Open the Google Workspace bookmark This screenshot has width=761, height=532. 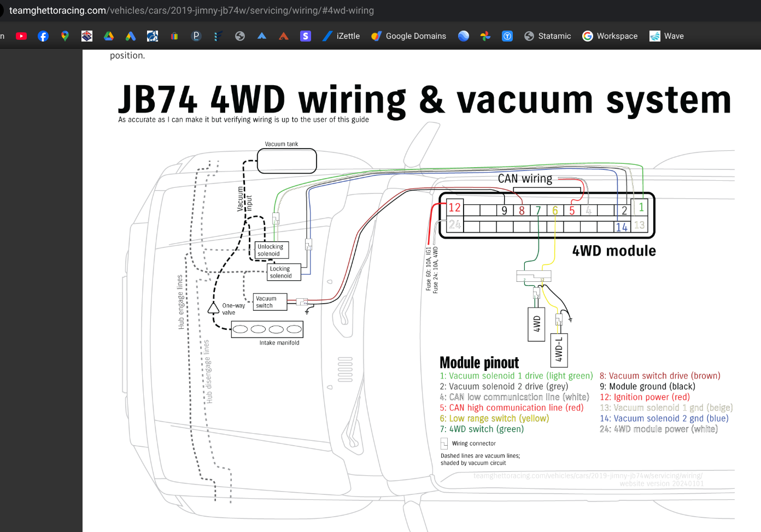[610, 36]
